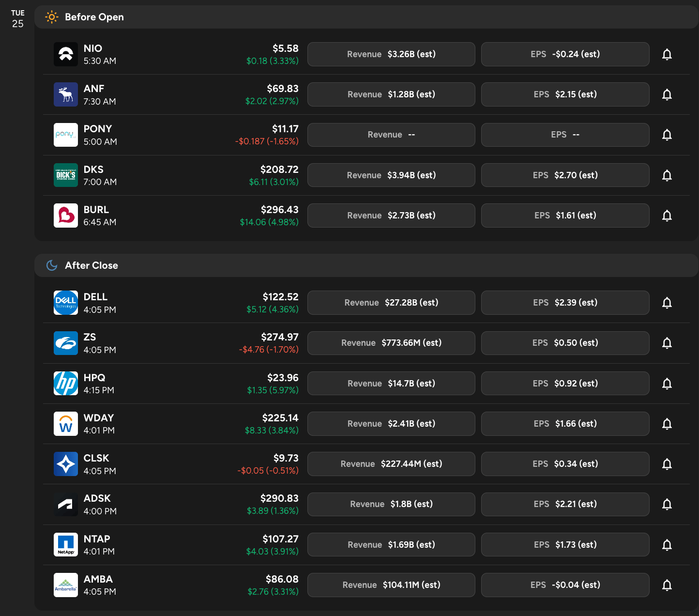This screenshot has height=616, width=699.
Task: Enable the ANF notification bell
Action: 667,94
